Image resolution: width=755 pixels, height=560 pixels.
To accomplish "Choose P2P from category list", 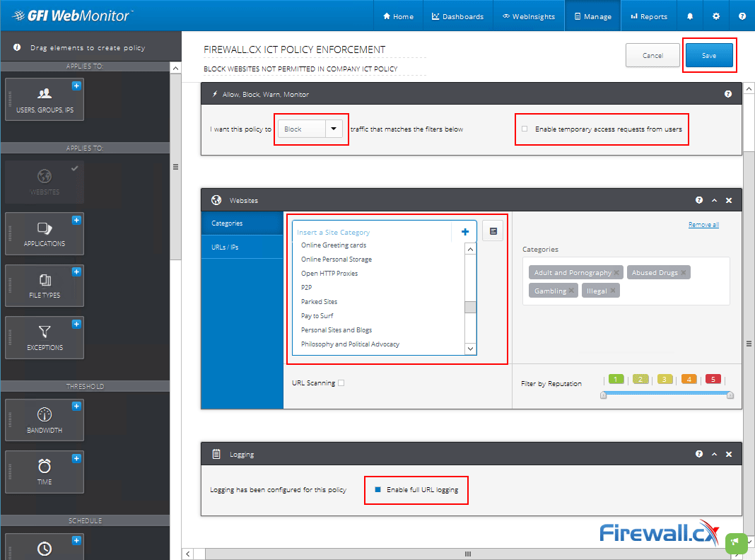I will 306,288.
